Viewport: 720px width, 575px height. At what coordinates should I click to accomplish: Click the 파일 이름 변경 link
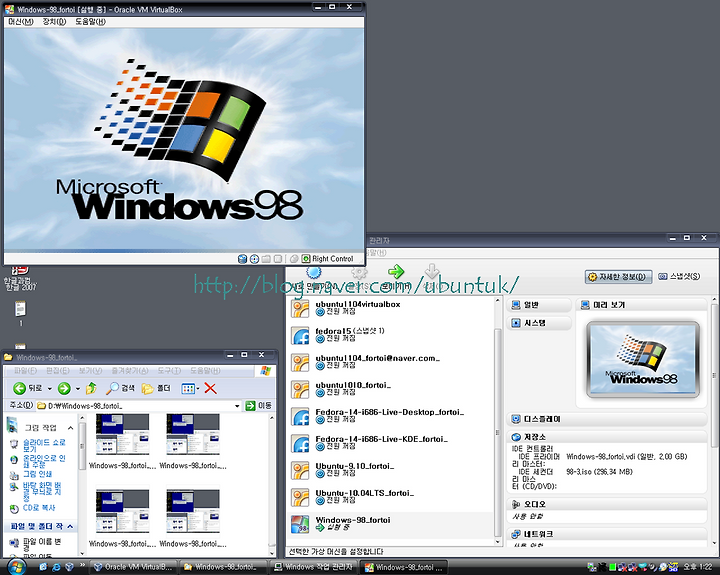tap(42, 545)
